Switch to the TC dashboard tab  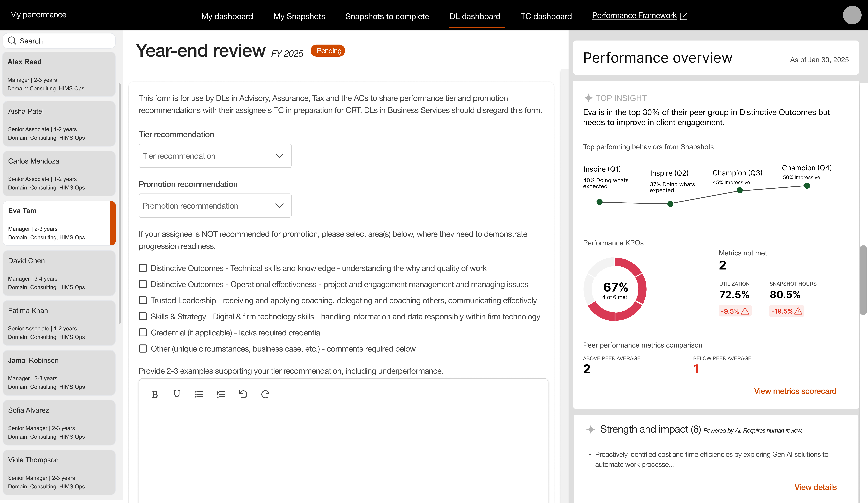click(x=546, y=16)
